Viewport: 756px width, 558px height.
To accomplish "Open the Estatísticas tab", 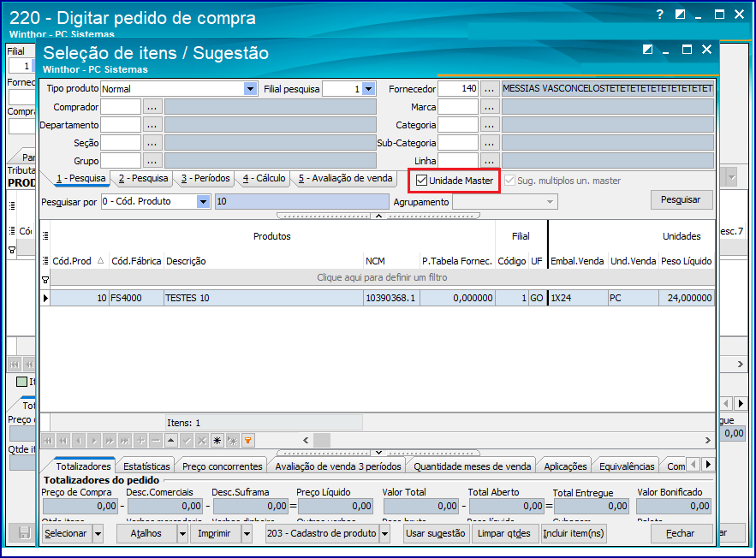I will 146,466.
